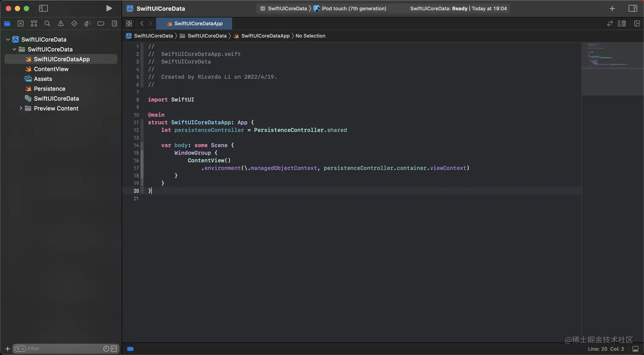Open the find navigator magnifier icon
Image resolution: width=644 pixels, height=355 pixels.
pyautogui.click(x=47, y=23)
